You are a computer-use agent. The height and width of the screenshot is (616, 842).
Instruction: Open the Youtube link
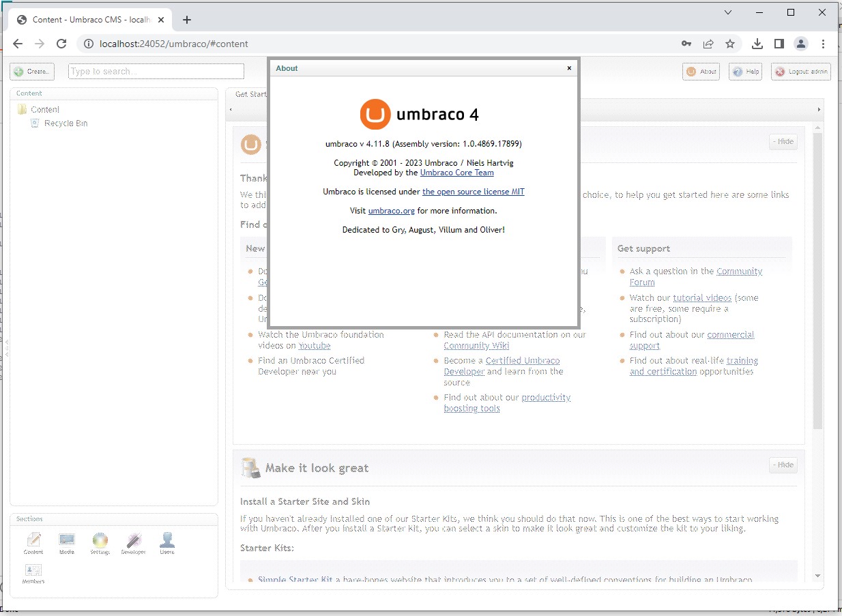314,346
